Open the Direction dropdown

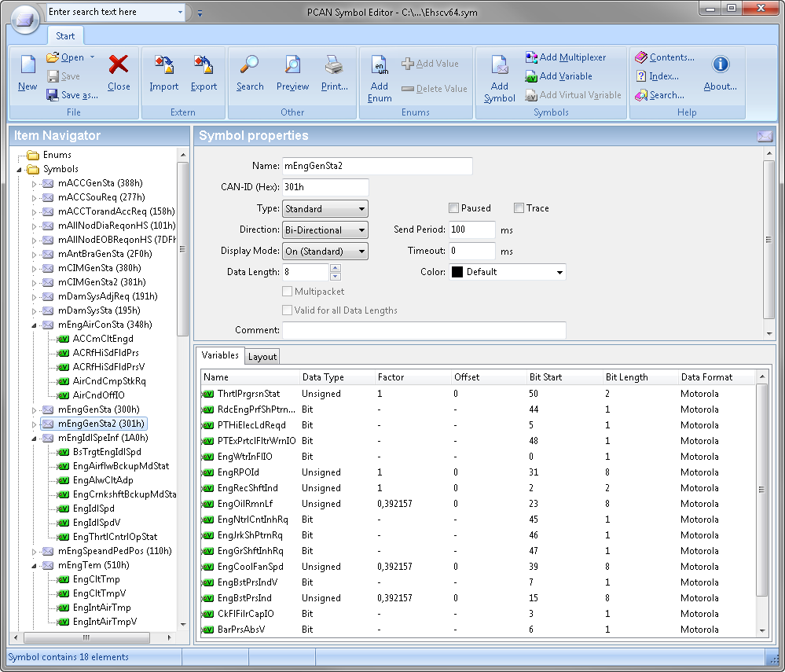coord(325,230)
